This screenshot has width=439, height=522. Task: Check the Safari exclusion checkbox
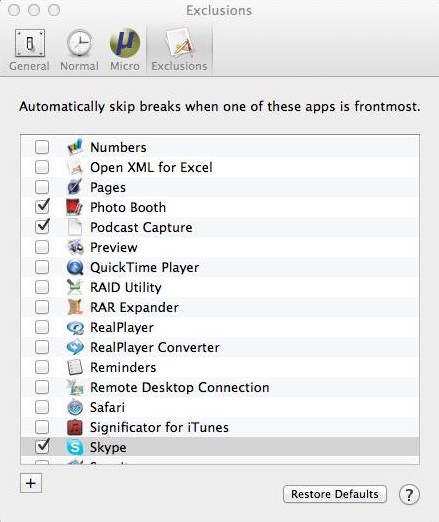(42, 407)
